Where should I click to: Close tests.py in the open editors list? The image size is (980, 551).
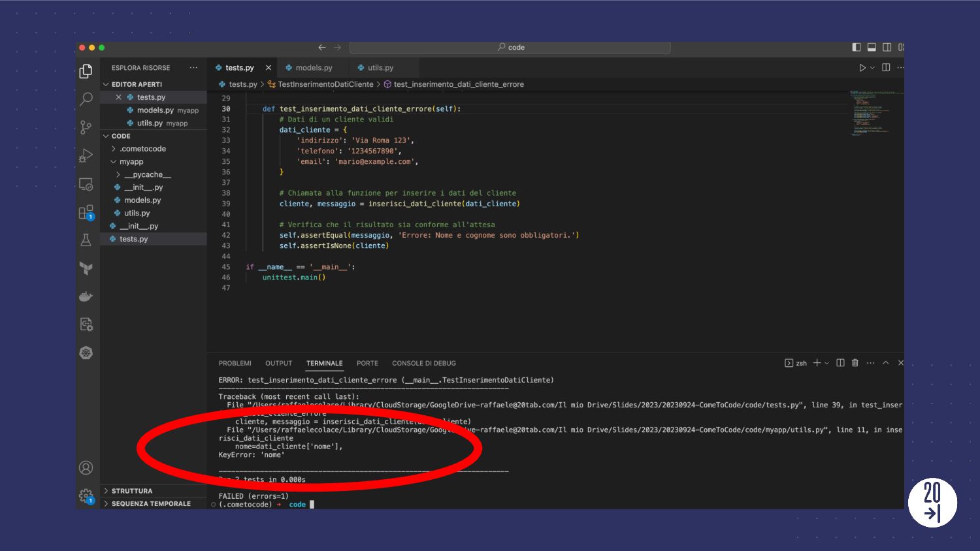coord(118,97)
